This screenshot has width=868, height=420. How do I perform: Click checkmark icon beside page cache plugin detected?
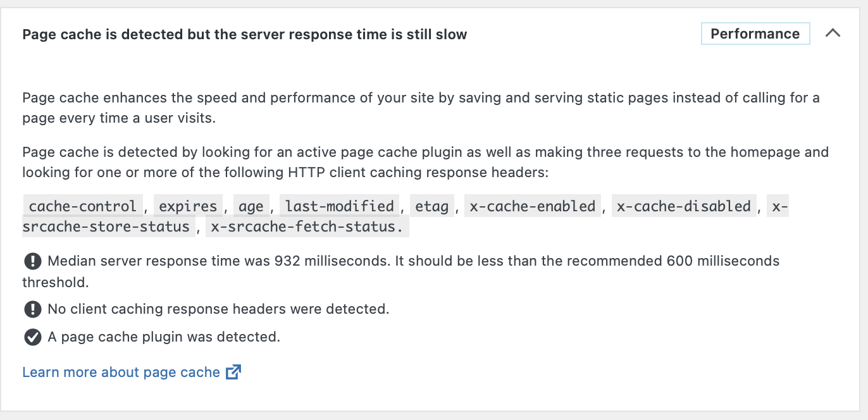32,337
